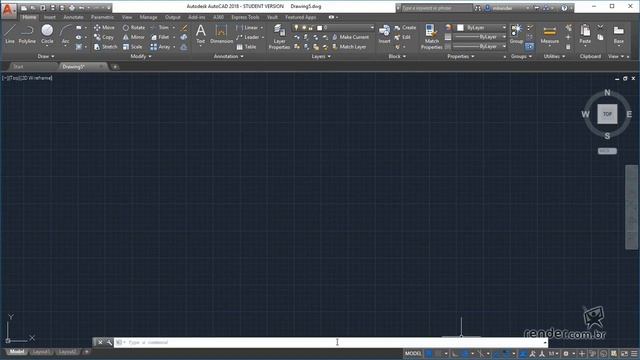Click the Group icon
The width and height of the screenshot is (640, 360).
pos(516,34)
